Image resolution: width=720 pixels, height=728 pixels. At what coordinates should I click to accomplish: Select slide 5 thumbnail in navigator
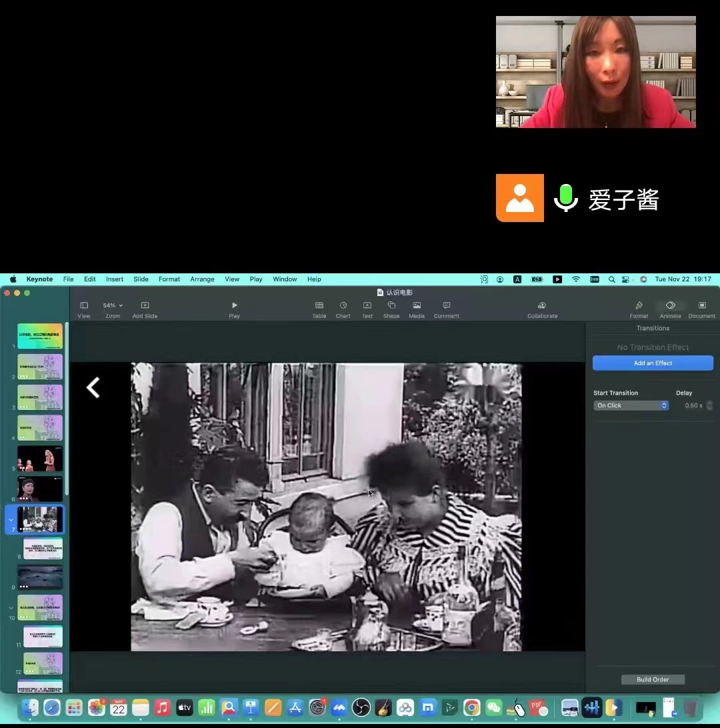(40, 459)
